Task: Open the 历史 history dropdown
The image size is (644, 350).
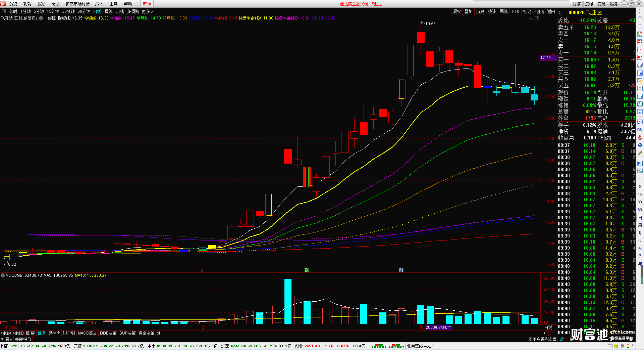Action: click(x=480, y=11)
